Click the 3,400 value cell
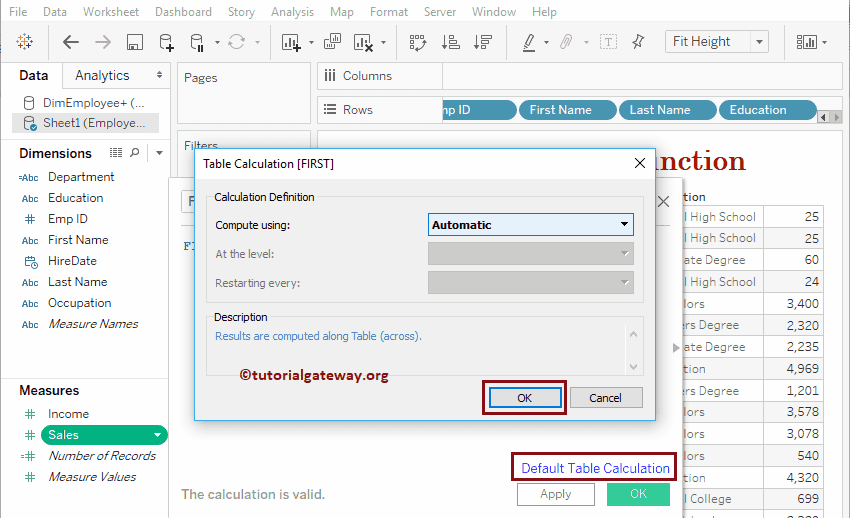This screenshot has height=518, width=850. click(x=794, y=303)
